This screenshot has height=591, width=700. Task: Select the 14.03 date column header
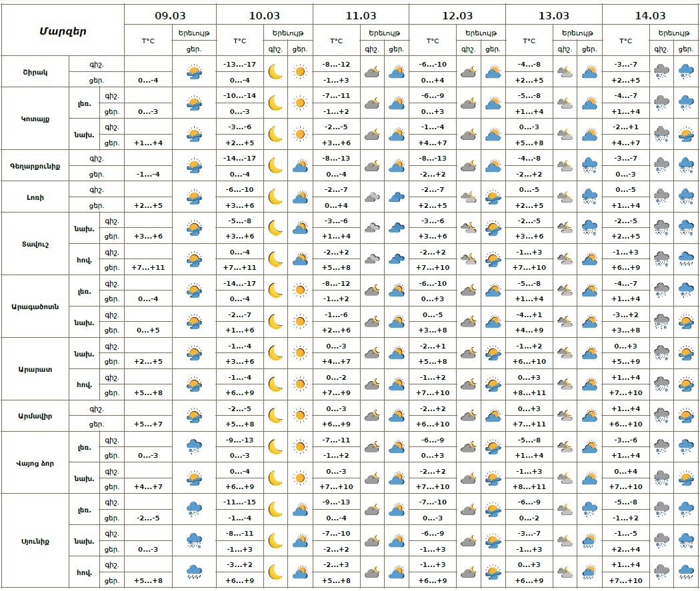tap(651, 15)
